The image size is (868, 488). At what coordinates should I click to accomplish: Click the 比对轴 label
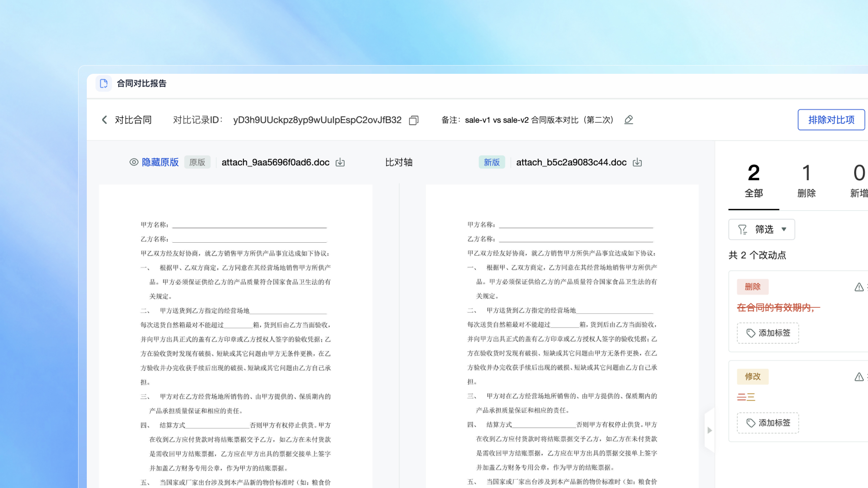click(399, 162)
